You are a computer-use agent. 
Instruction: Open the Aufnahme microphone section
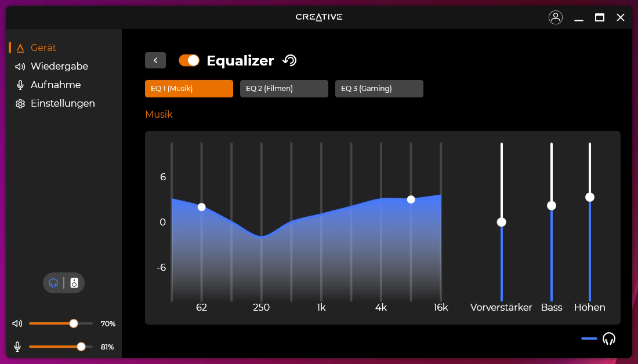point(57,85)
